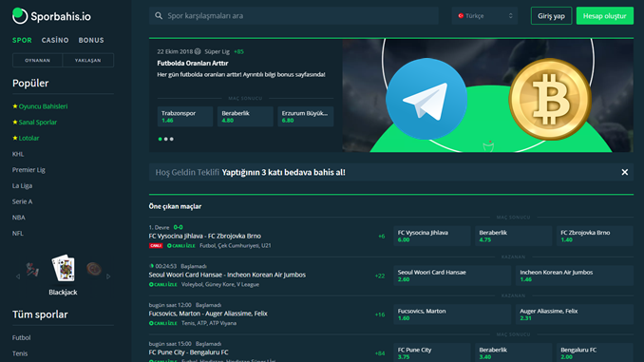Click the Giriş yap button
This screenshot has height=362, width=644.
pos(551,15)
